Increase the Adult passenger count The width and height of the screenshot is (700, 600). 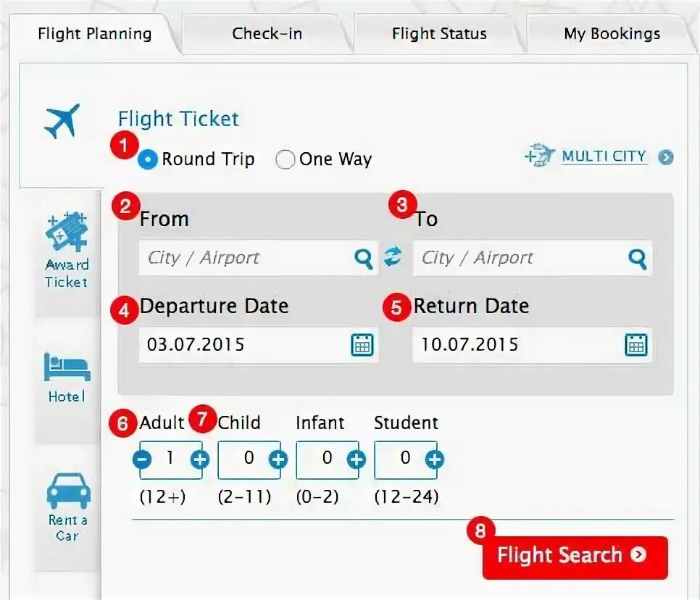200,460
